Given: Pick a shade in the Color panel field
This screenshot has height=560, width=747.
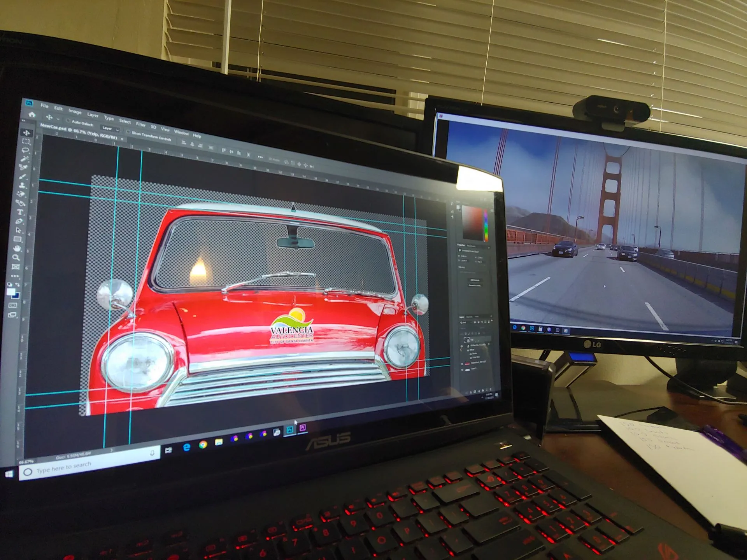Looking at the screenshot, I should [472, 222].
